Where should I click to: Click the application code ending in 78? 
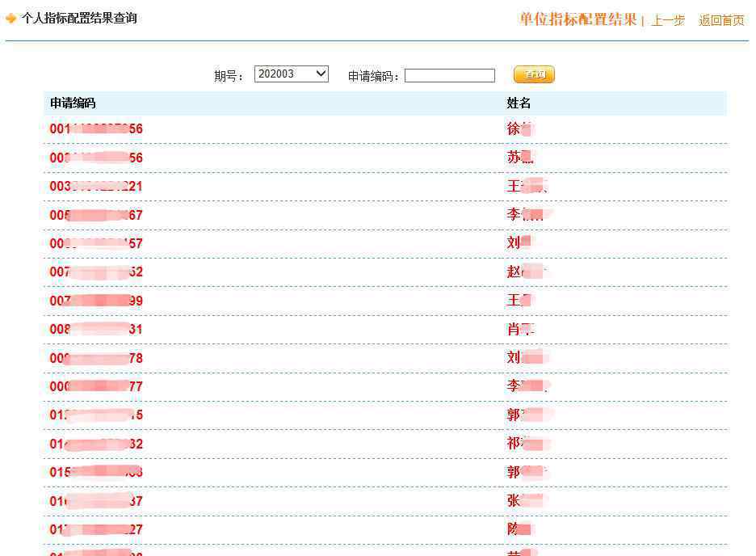(96, 358)
